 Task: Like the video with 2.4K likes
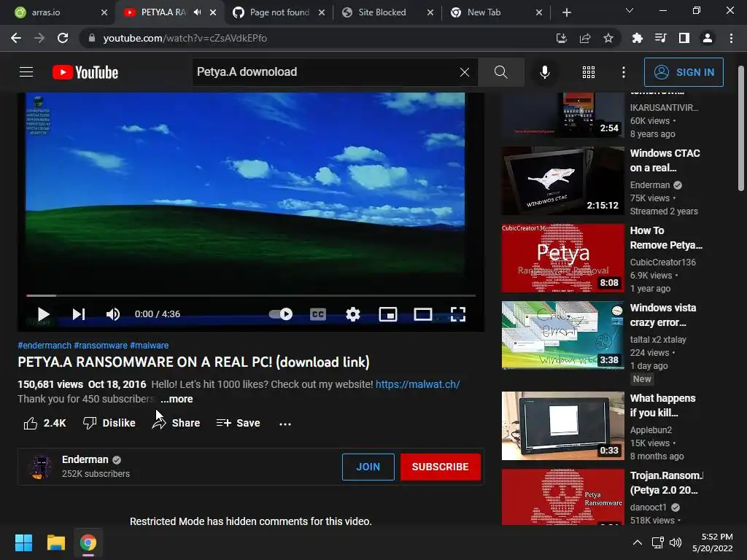coord(44,423)
